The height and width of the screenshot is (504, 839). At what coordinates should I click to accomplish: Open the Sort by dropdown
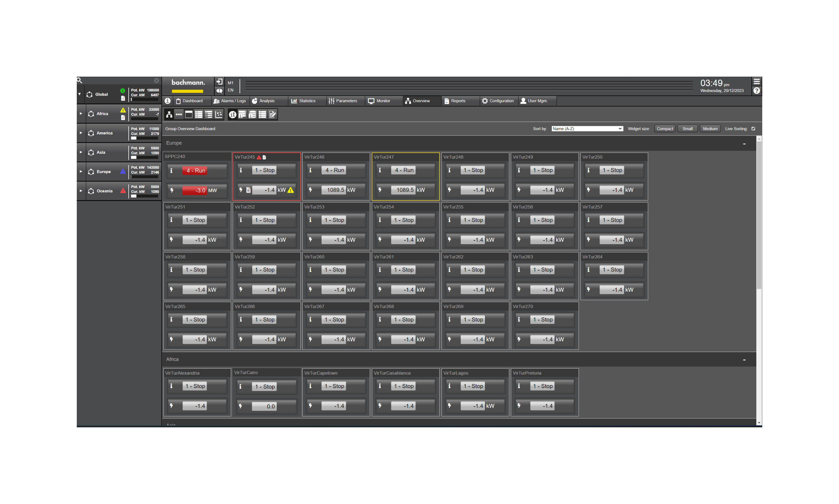[x=587, y=129]
